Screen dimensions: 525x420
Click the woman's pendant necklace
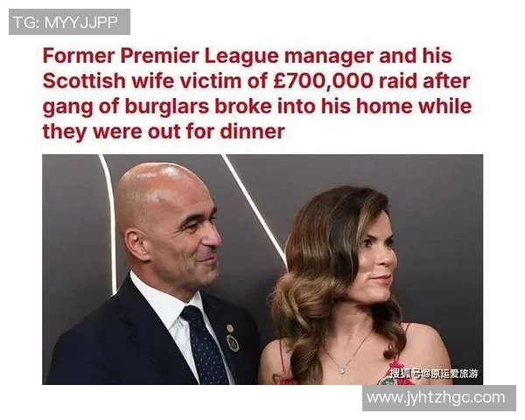tap(341, 370)
